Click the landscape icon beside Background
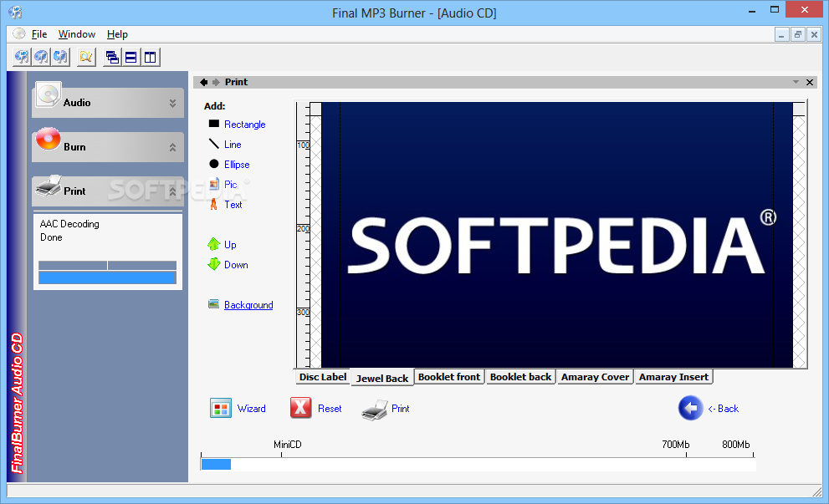Image resolution: width=829 pixels, height=504 pixels. [213, 303]
